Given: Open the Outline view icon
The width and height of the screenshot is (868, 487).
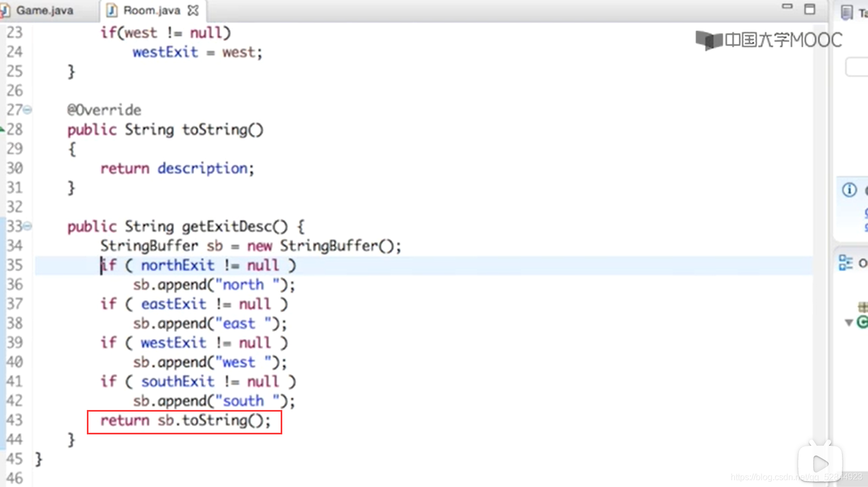Looking at the screenshot, I should (845, 263).
